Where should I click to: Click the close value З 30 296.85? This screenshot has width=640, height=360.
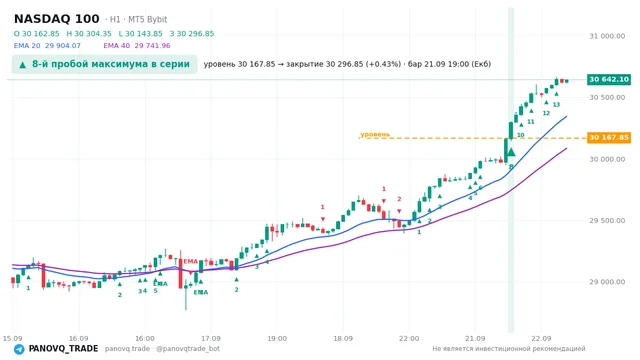192,33
